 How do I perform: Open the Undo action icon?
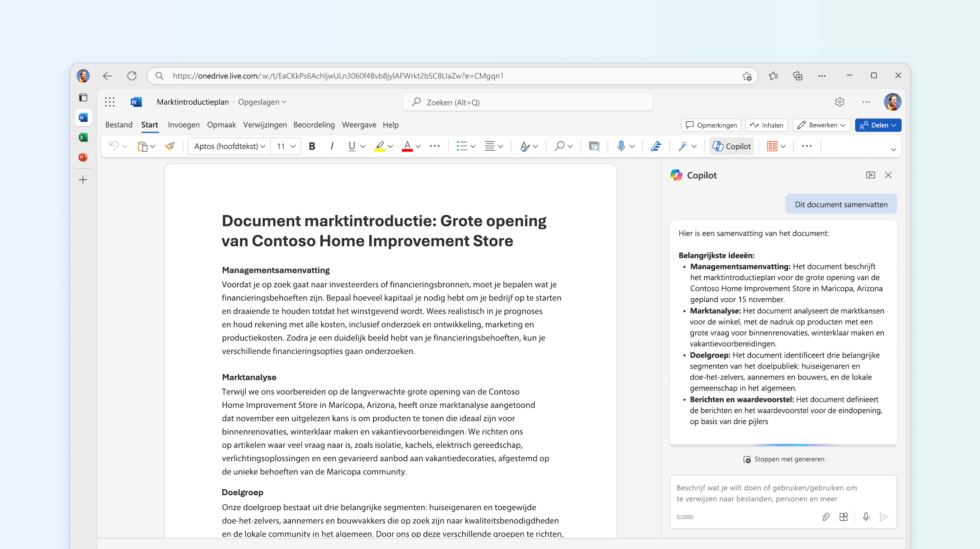tap(116, 145)
